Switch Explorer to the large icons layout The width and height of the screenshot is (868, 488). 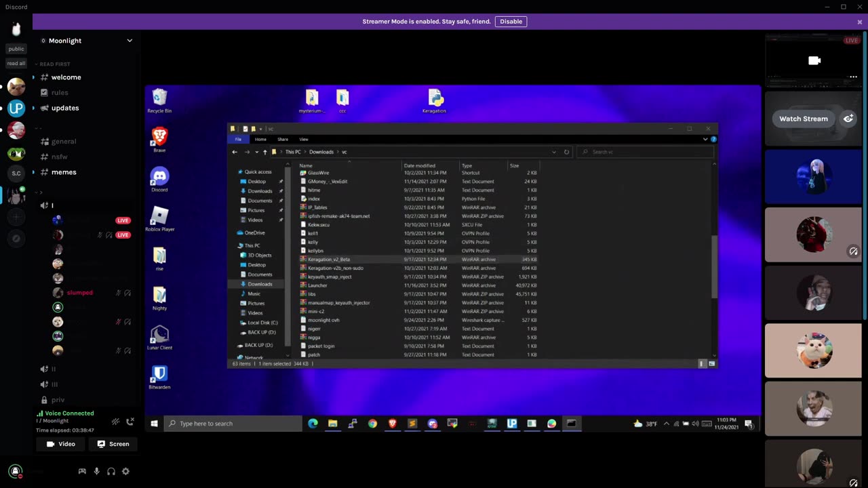click(x=711, y=364)
